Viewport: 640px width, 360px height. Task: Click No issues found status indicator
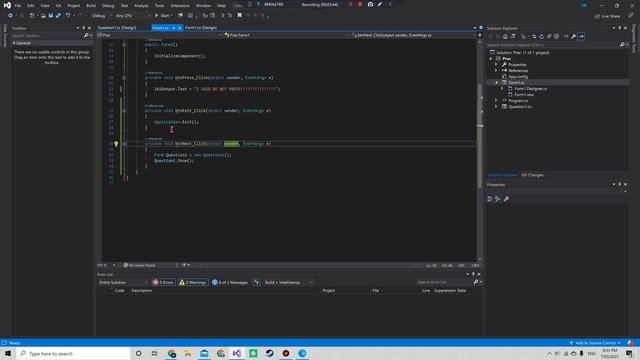[x=140, y=265]
